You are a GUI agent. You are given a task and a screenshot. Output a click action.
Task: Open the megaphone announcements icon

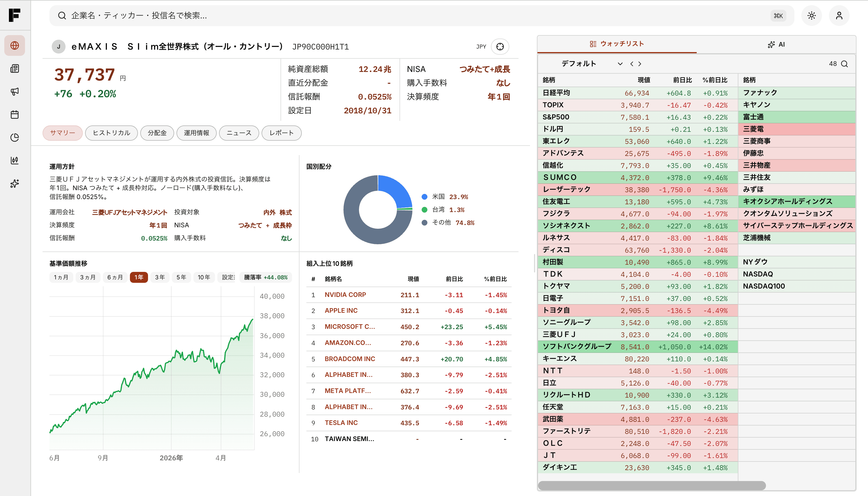click(x=15, y=91)
